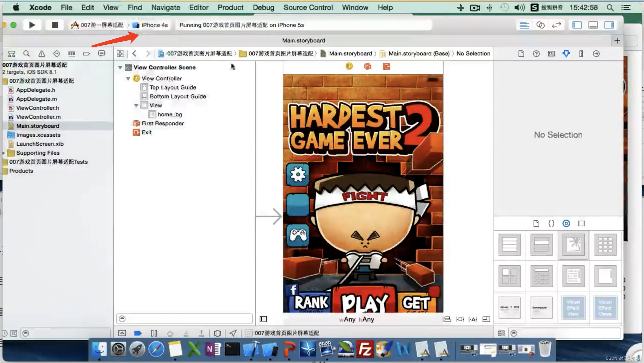Open the Pin constraints button
The width and height of the screenshot is (644, 363).
(x=460, y=319)
